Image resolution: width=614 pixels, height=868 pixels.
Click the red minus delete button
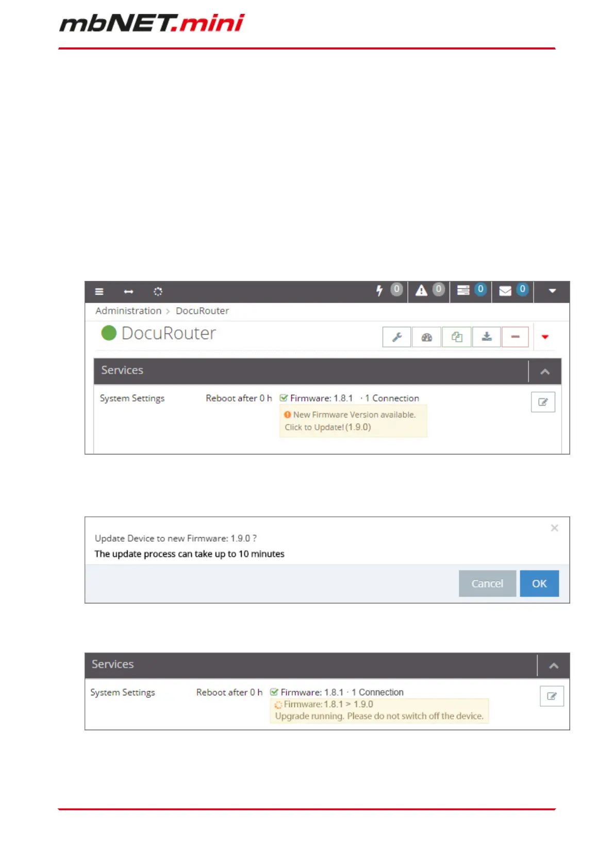click(515, 337)
